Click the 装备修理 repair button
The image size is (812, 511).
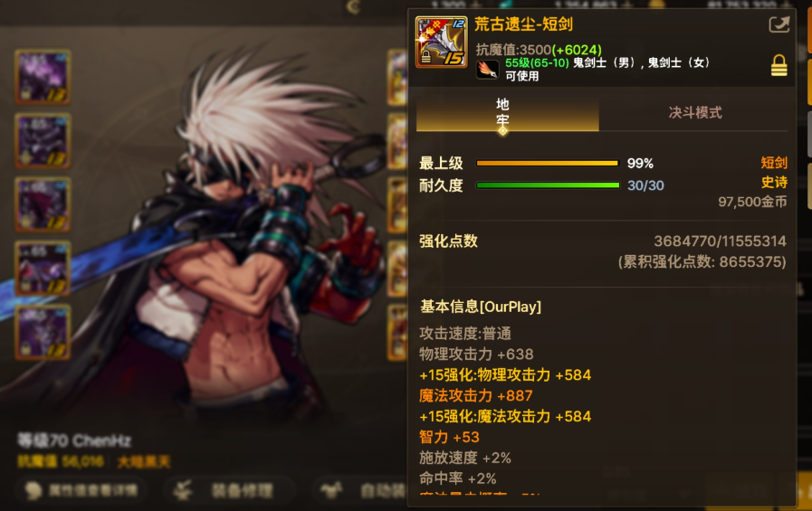coord(229,490)
